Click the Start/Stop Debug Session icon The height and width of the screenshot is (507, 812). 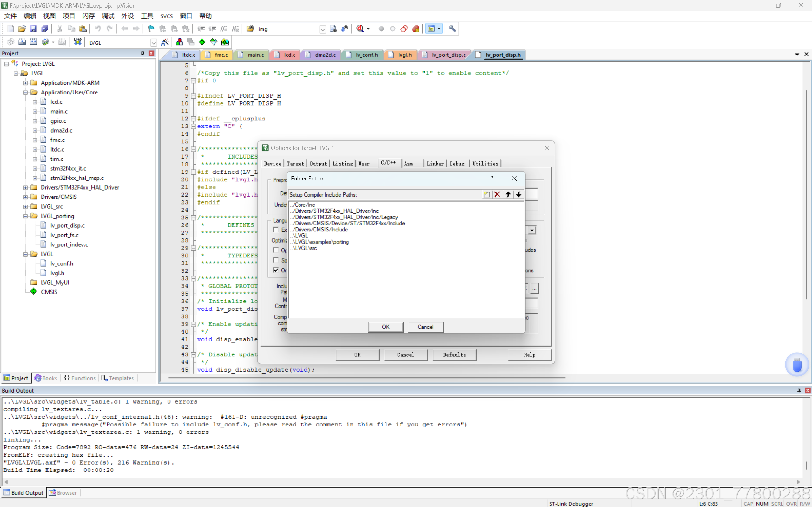(360, 29)
